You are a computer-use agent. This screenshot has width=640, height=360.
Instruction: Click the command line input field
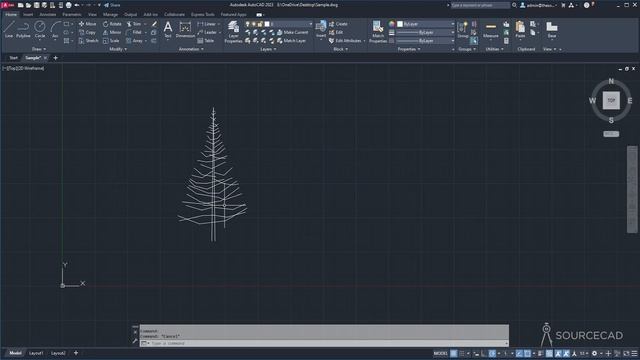[x=327, y=343]
